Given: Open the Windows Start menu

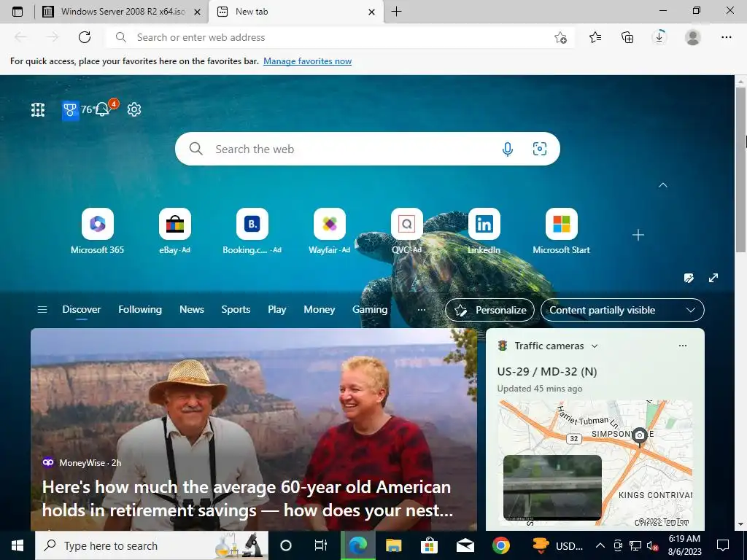Looking at the screenshot, I should pos(18,545).
